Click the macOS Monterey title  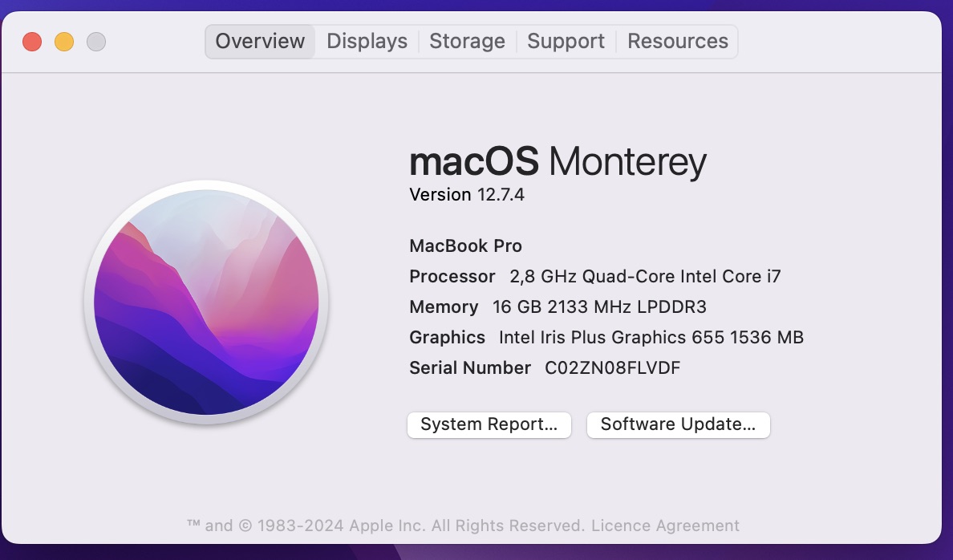558,162
